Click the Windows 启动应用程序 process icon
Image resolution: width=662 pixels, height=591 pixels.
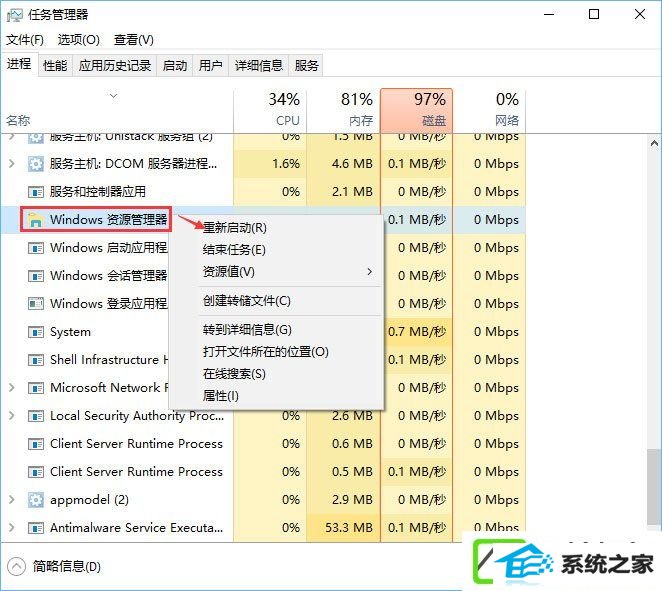click(x=35, y=248)
